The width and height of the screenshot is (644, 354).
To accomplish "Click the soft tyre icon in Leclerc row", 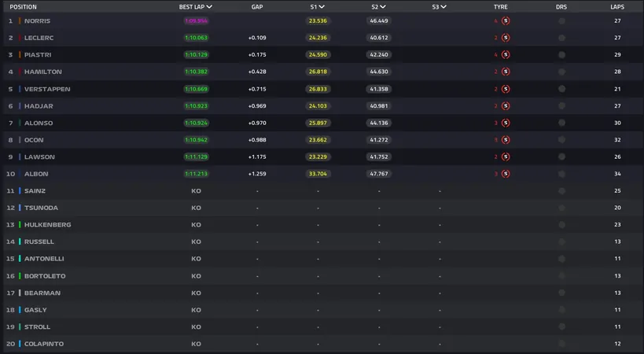I will point(506,38).
